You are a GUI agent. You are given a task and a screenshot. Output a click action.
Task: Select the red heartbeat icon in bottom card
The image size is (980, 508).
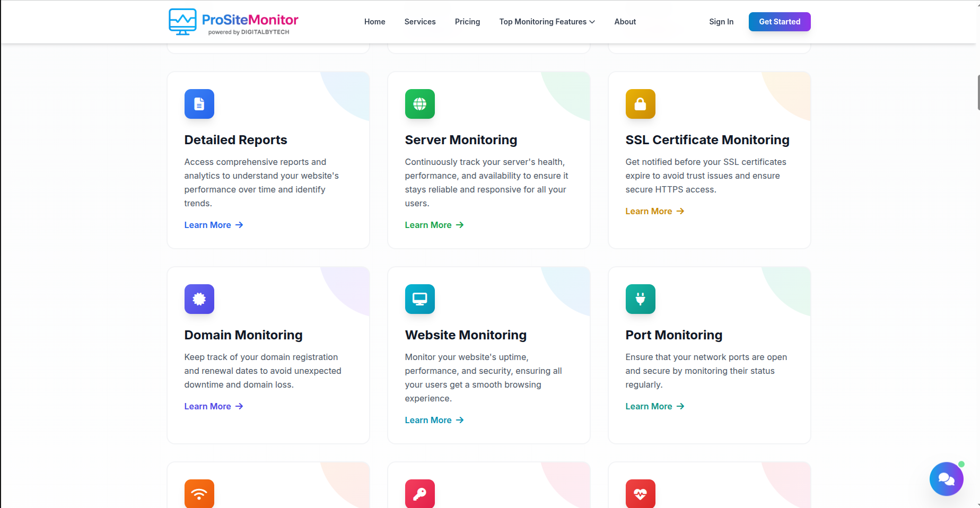[640, 494]
